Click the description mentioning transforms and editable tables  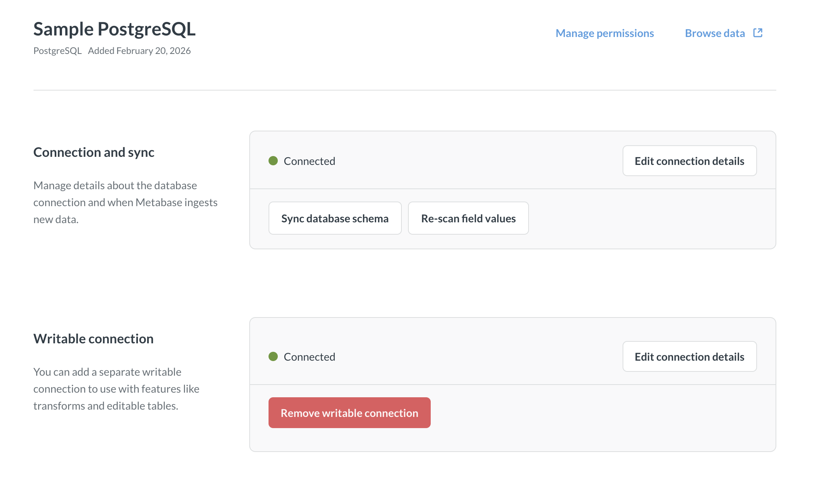pyautogui.click(x=116, y=388)
